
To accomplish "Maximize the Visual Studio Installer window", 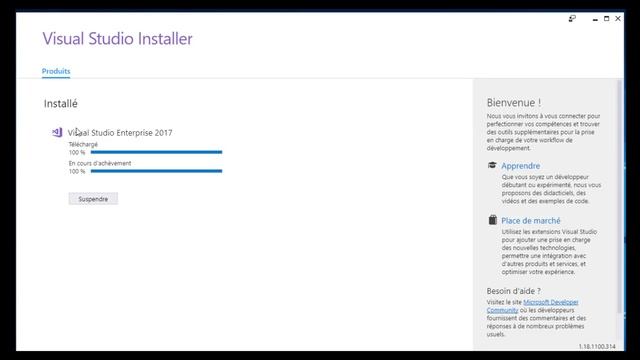I will point(607,18).
